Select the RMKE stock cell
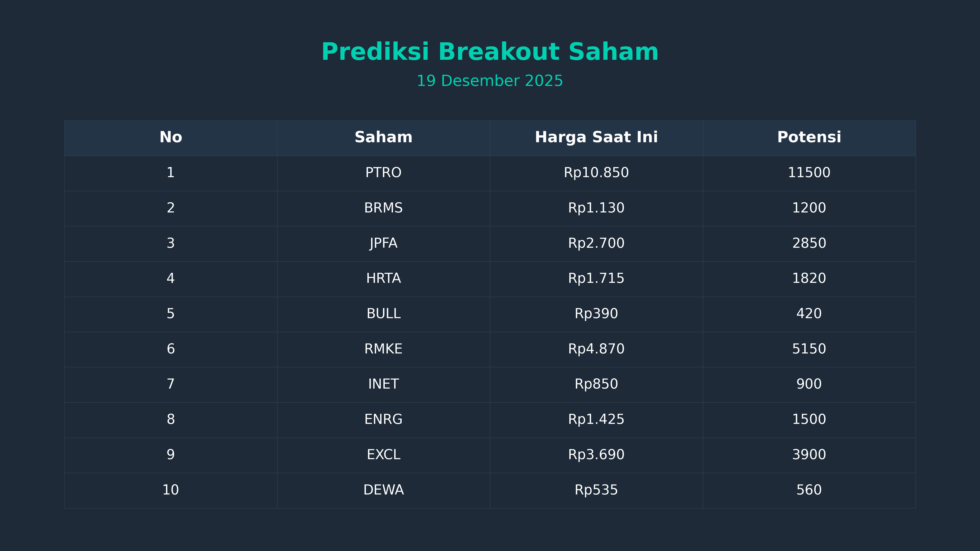Screen dimensions: 980x551 [x=383, y=349]
